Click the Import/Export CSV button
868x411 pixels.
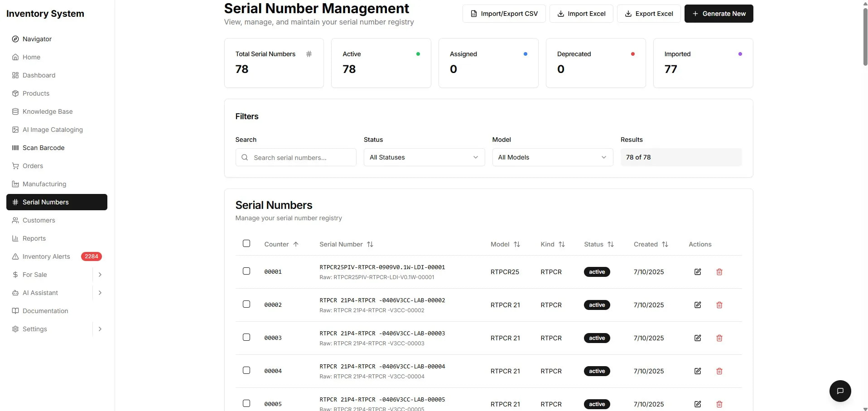(x=504, y=14)
